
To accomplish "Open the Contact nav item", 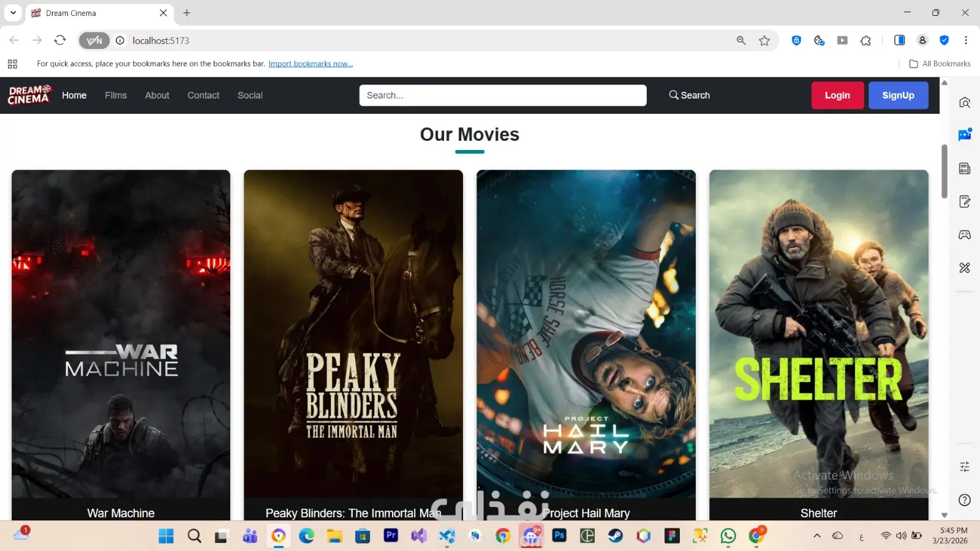I will [x=203, y=96].
